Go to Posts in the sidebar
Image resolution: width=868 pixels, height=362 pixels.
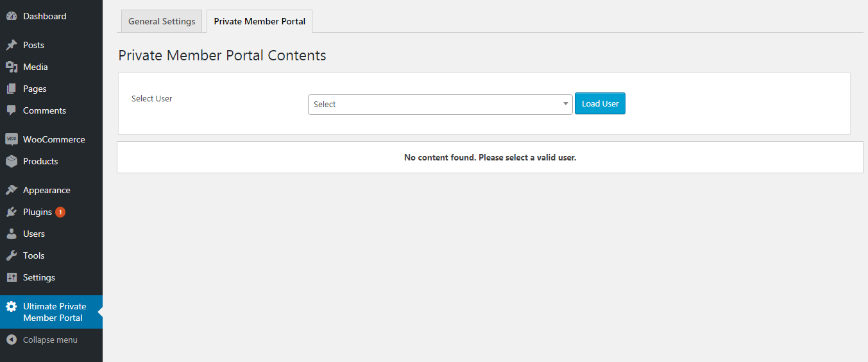[x=51, y=45]
